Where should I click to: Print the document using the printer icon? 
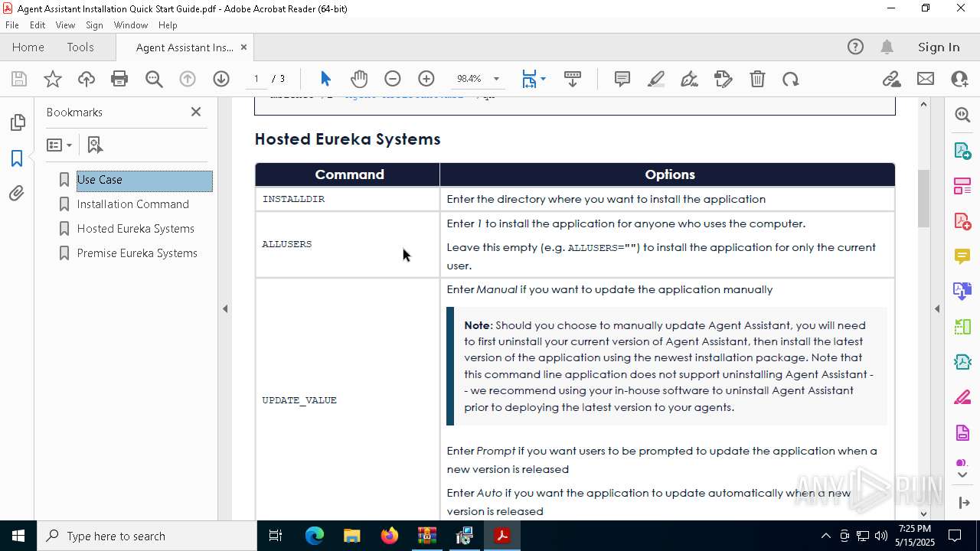pyautogui.click(x=119, y=79)
